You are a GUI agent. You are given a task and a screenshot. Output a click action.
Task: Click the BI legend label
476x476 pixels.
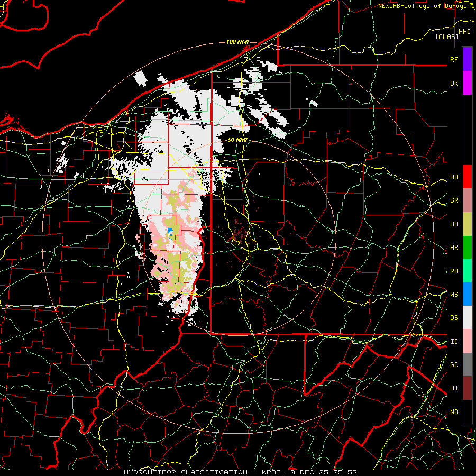pyautogui.click(x=454, y=388)
